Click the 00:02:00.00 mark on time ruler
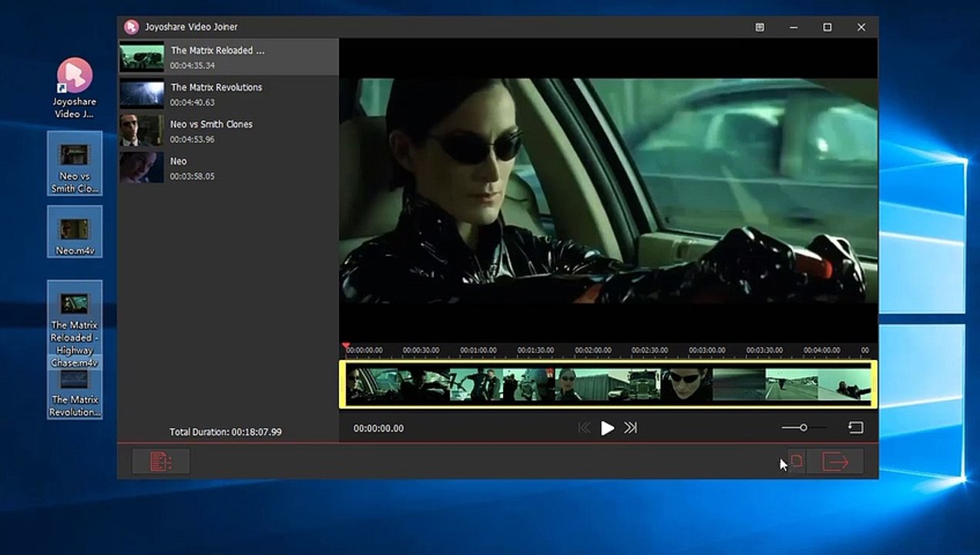Screen dimensions: 980x555 coord(592,350)
